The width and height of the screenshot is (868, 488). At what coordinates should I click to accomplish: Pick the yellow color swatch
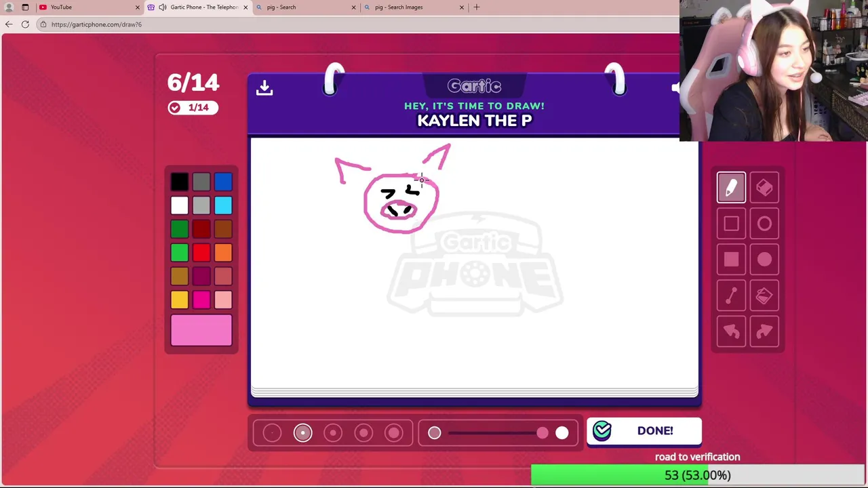[180, 300]
